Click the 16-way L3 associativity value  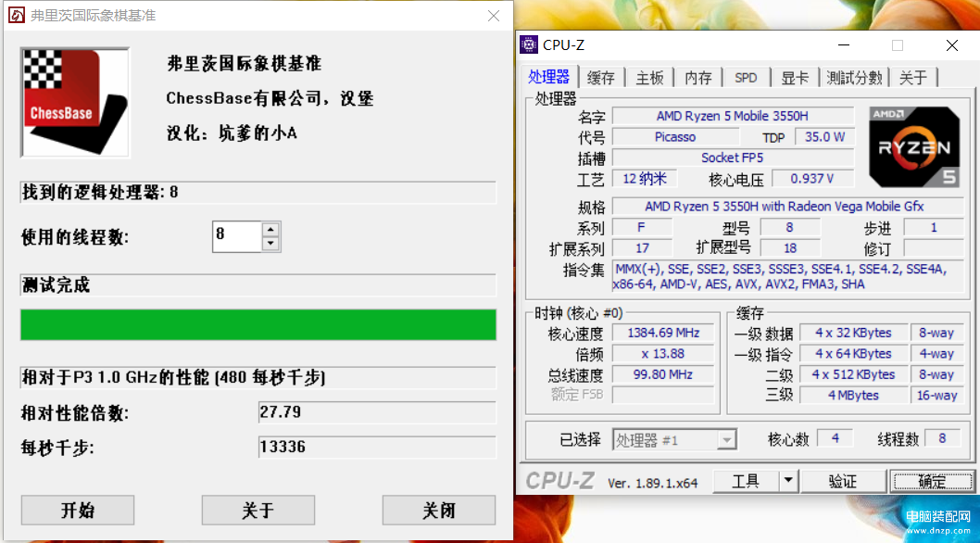tap(936, 395)
